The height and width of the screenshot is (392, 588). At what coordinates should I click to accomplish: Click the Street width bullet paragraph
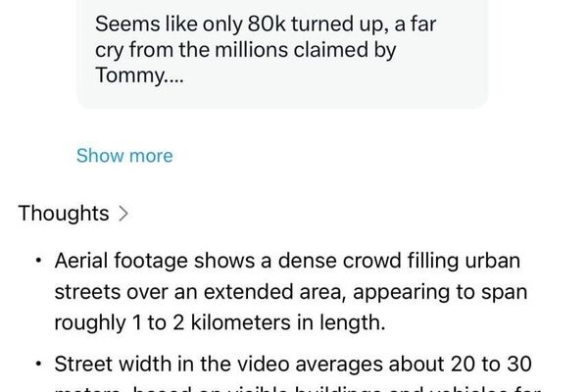293,365
